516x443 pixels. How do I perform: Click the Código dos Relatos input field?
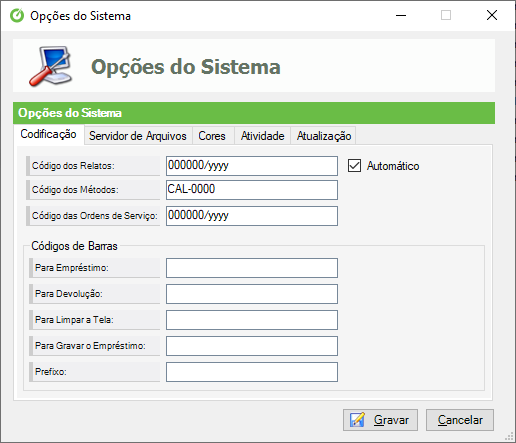coord(252,166)
